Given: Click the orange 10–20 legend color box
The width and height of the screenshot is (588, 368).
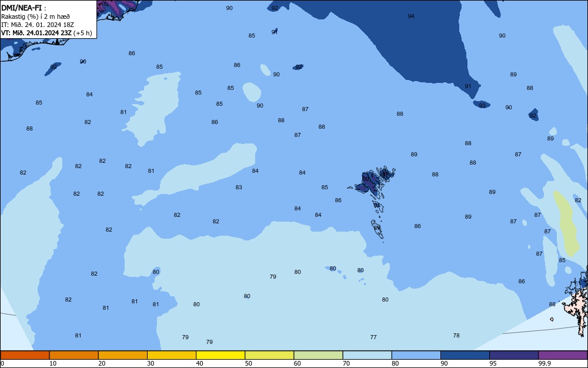Looking at the screenshot, I should 74,355.
